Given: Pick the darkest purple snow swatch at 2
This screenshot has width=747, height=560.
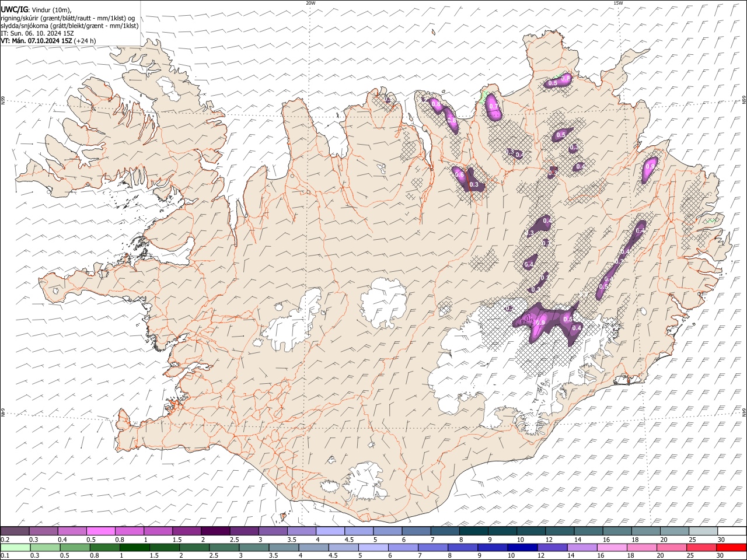Looking at the screenshot, I should click(215, 531).
